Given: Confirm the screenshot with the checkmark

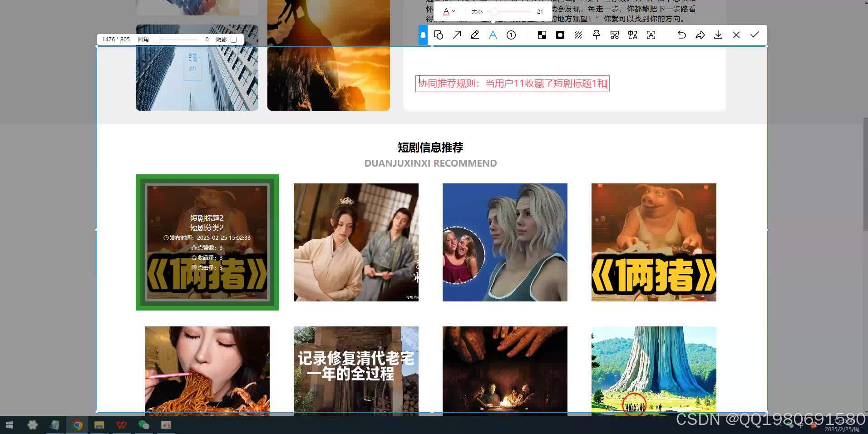Looking at the screenshot, I should (x=755, y=35).
